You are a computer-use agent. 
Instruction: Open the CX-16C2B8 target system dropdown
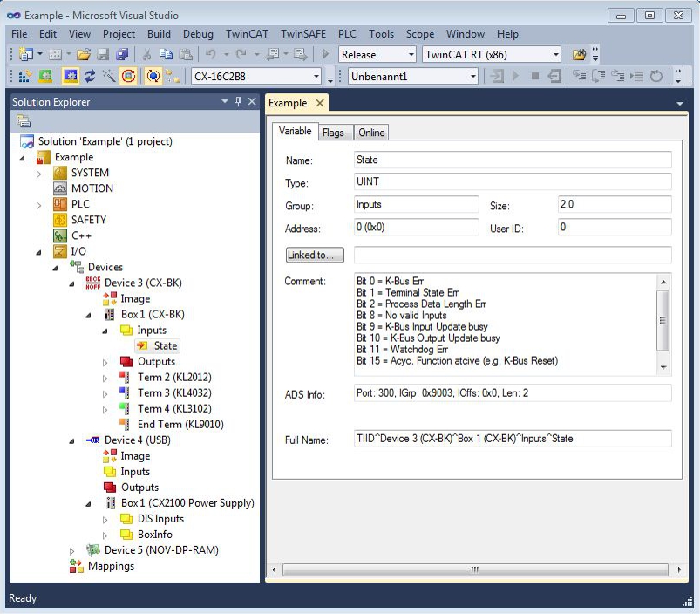click(316, 77)
